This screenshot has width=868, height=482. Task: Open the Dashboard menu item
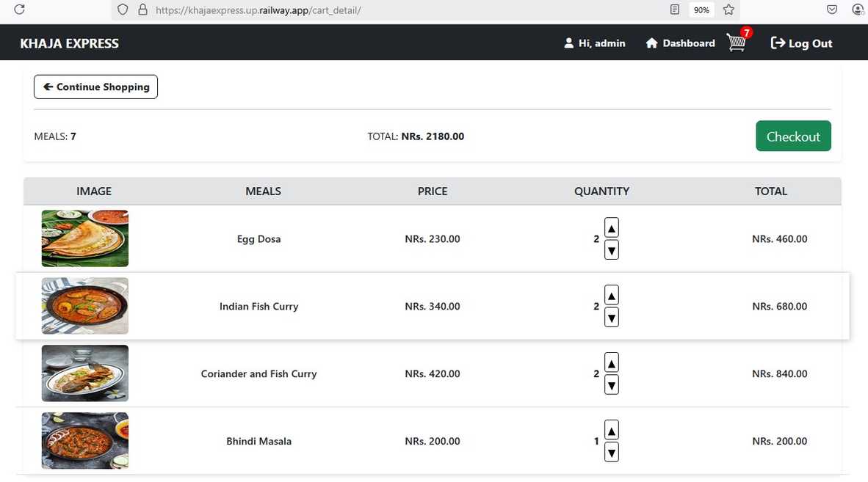pyautogui.click(x=680, y=43)
